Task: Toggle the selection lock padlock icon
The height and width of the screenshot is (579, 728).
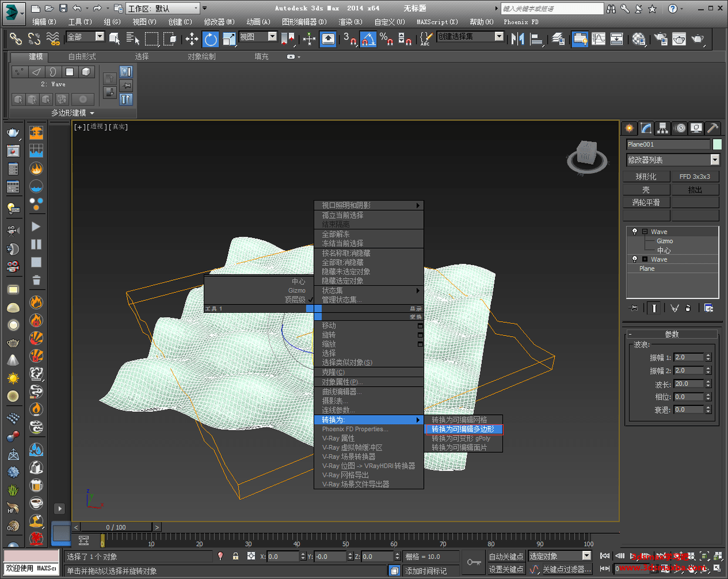Action: (x=235, y=556)
